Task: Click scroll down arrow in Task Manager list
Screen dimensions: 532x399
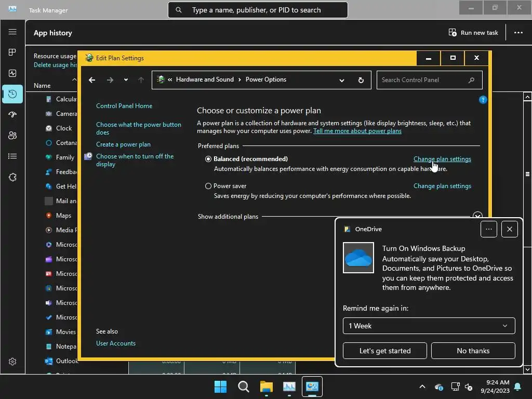Action: pos(527,369)
